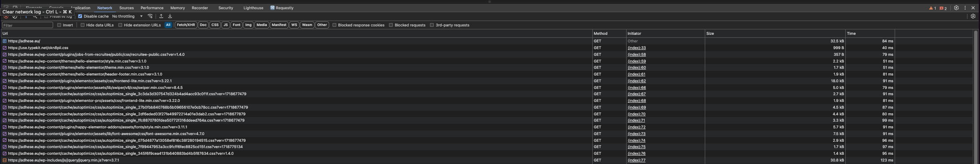Click the import HAR upload arrow icon

[x=161, y=16]
